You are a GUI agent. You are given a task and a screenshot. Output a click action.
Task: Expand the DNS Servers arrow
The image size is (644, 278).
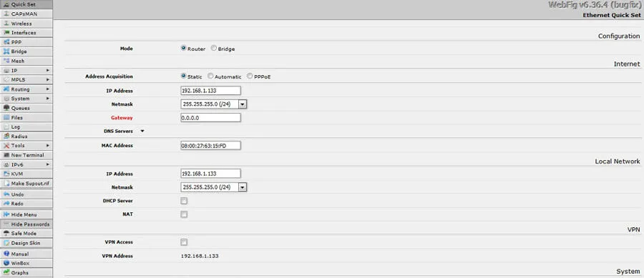142,131
